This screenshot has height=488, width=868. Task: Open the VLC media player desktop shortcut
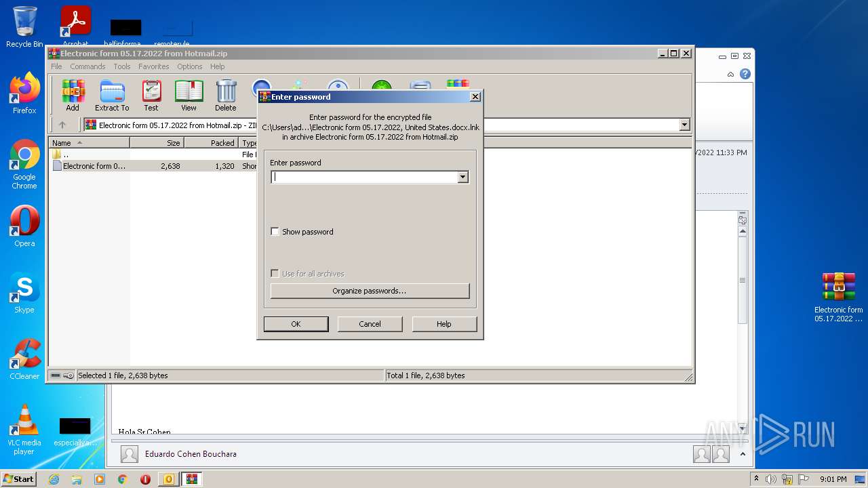pyautogui.click(x=24, y=430)
